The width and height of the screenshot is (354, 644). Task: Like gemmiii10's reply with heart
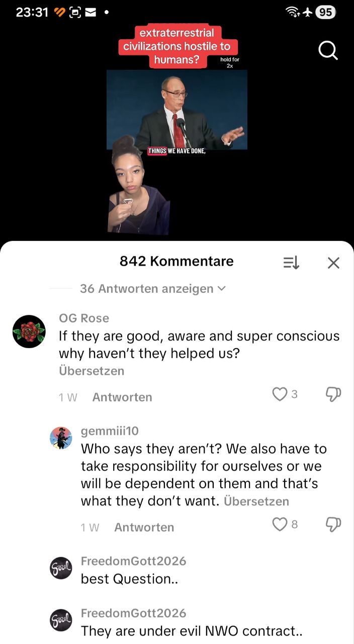tap(280, 525)
